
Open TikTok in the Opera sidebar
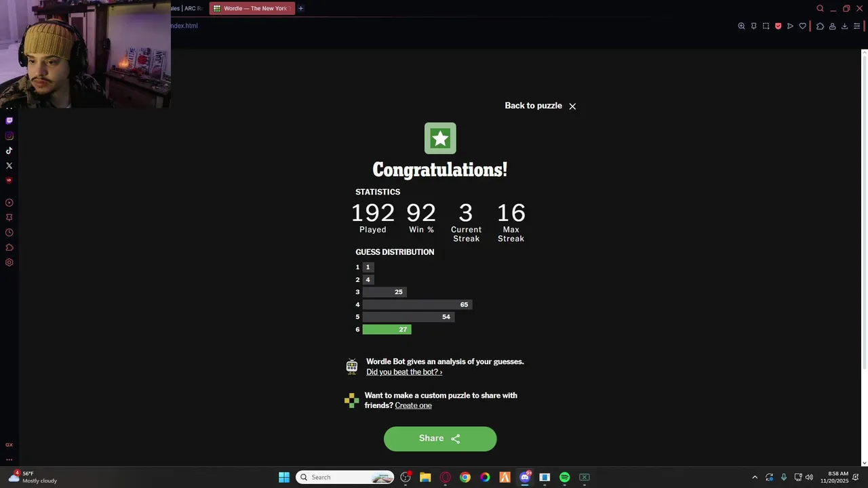[x=9, y=150]
